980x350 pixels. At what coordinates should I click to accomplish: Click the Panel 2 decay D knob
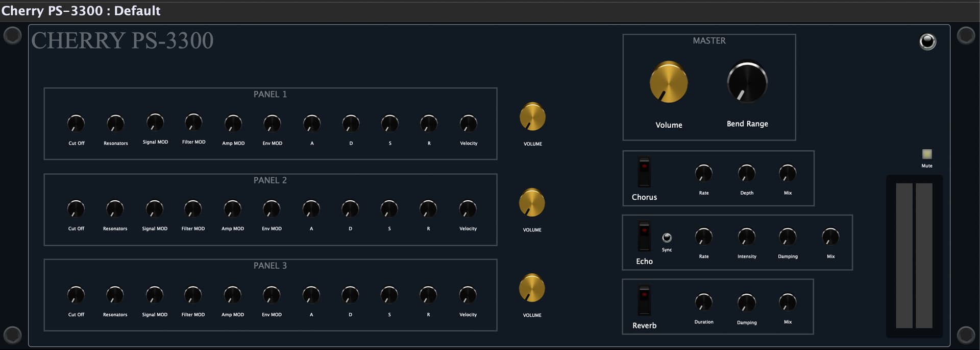350,208
